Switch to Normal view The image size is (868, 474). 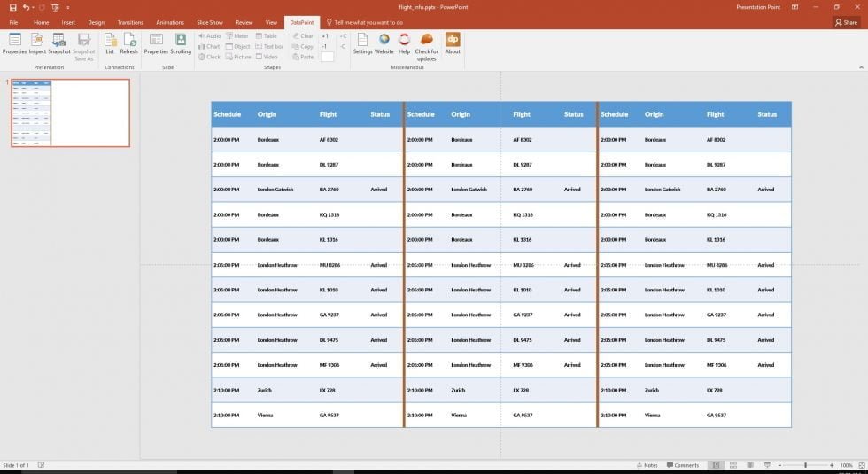coord(716,466)
